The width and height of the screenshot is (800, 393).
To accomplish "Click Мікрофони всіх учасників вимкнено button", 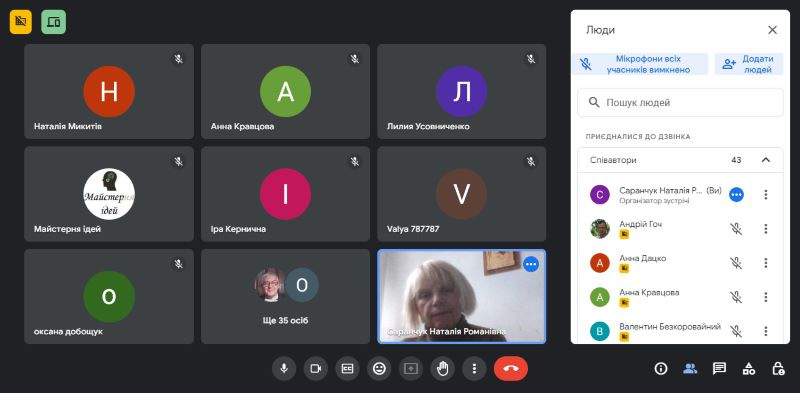I will [x=640, y=64].
